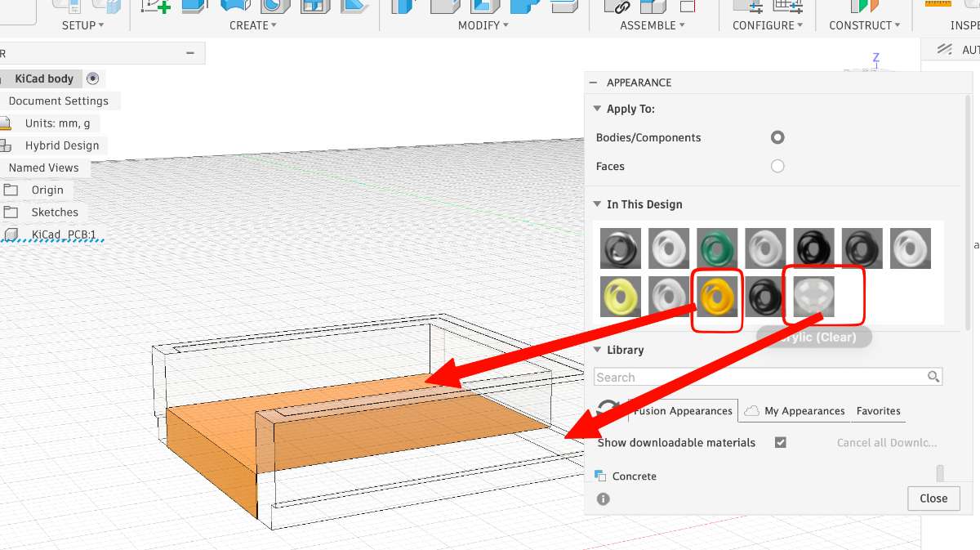Select the 'Hybrid Design' row

click(x=61, y=145)
